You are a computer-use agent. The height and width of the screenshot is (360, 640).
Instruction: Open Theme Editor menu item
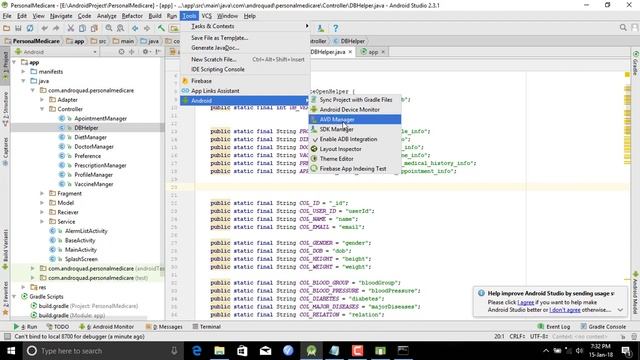pos(355,159)
